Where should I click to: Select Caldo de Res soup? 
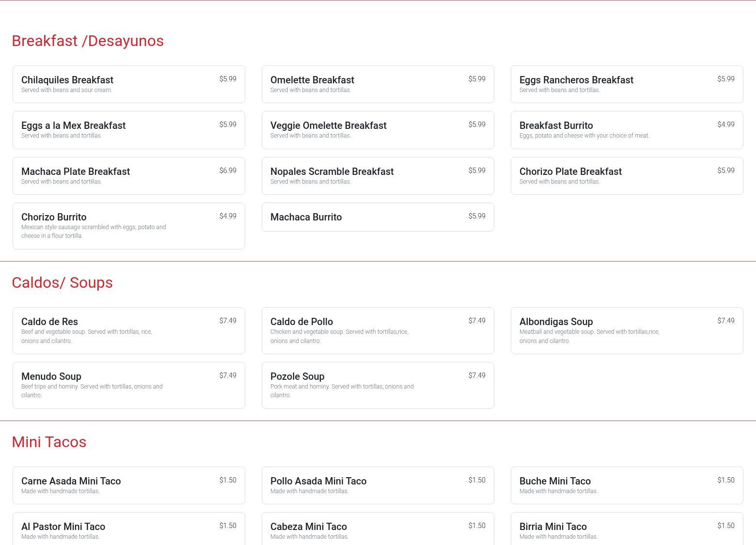(x=128, y=330)
